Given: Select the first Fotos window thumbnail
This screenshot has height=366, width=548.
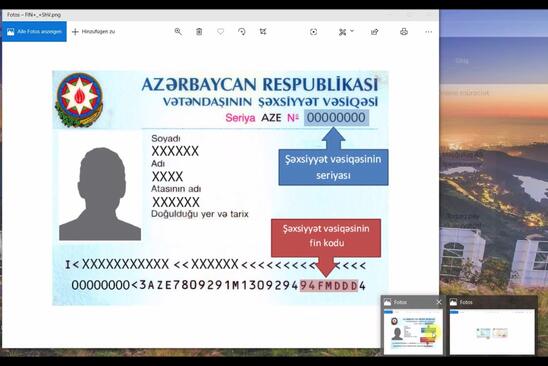Looking at the screenshot, I should [413, 331].
